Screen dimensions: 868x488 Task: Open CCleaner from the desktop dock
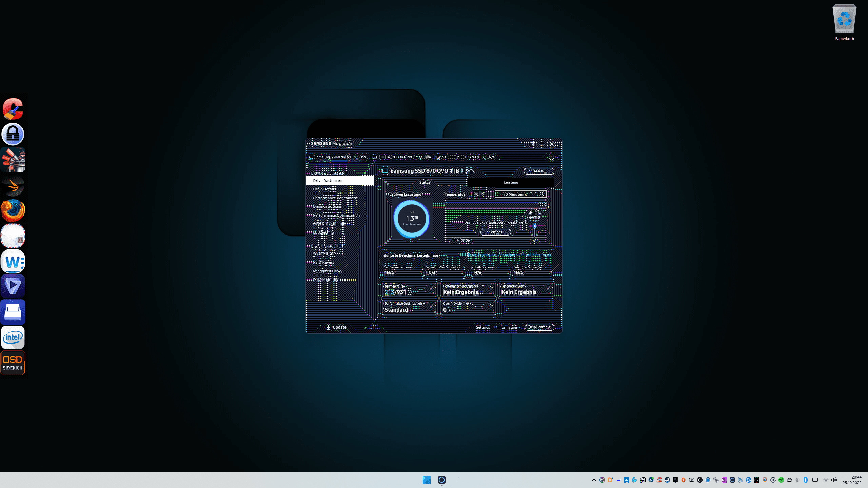(x=13, y=109)
